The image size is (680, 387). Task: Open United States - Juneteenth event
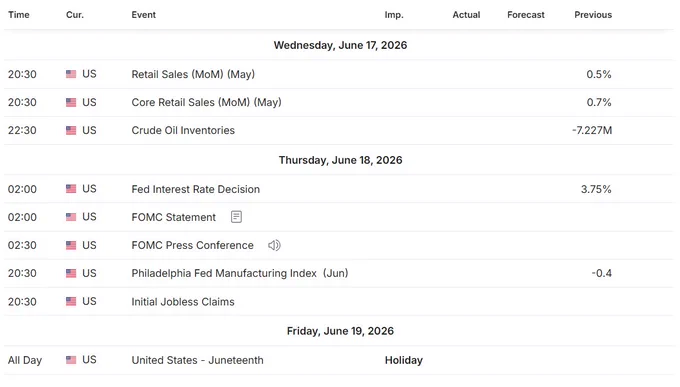pos(197,360)
